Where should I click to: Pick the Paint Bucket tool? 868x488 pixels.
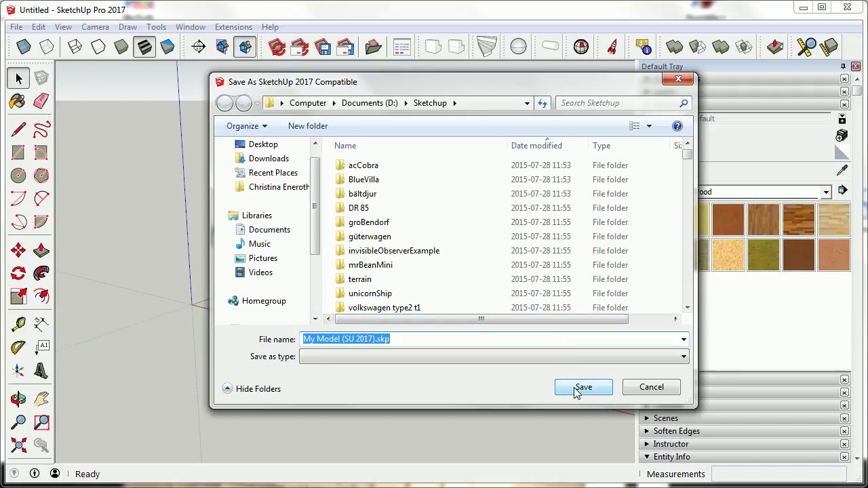click(x=18, y=101)
